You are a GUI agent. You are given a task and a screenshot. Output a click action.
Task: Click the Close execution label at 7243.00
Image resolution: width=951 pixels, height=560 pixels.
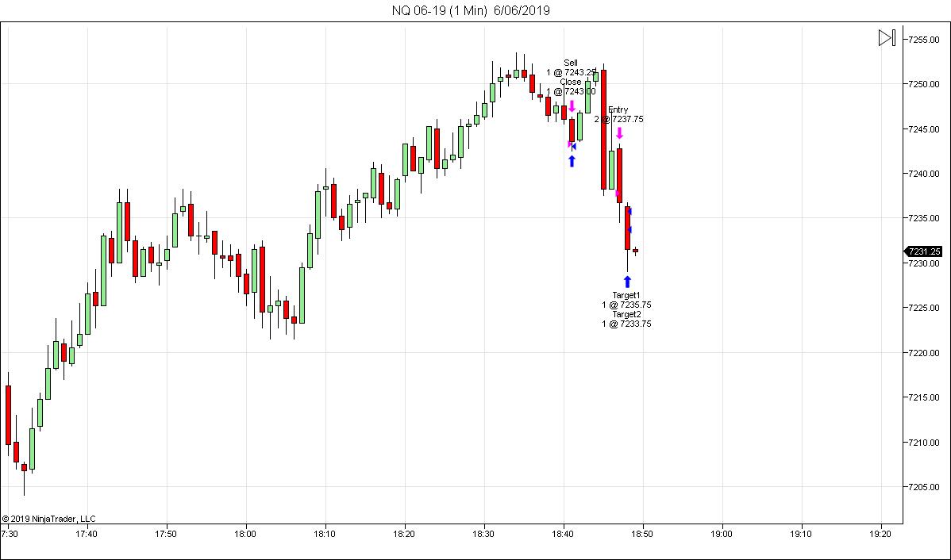click(571, 86)
